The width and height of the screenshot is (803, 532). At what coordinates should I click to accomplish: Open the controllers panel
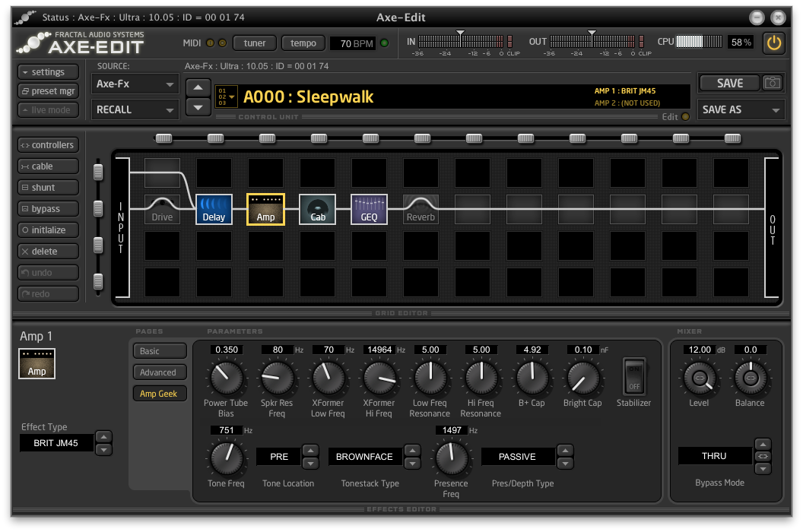click(x=48, y=145)
